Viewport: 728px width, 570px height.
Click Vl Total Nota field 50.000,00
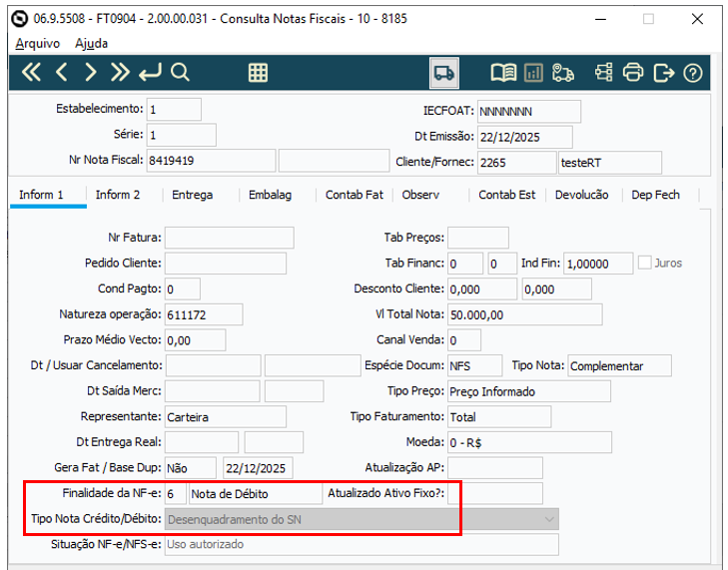[x=524, y=314]
